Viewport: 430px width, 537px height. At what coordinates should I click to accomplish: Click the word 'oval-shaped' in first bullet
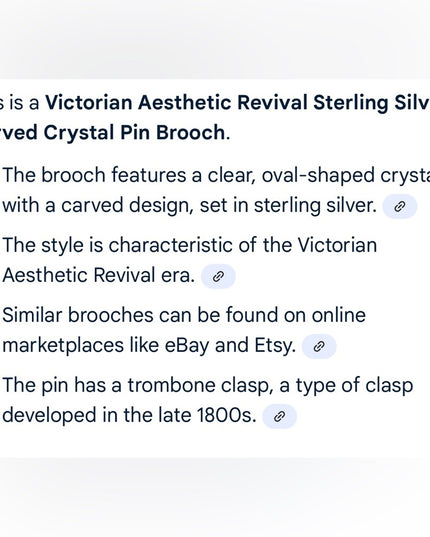pyautogui.click(x=318, y=175)
